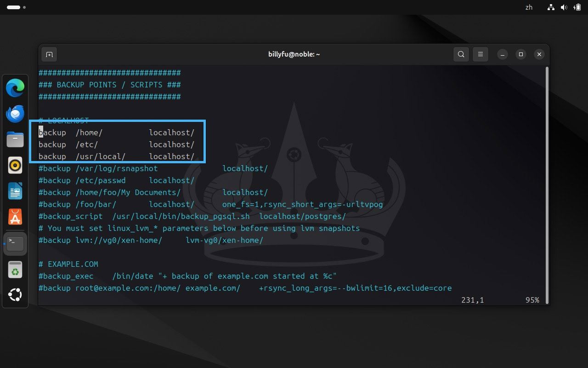The height and width of the screenshot is (368, 588).
Task: Select the Terminal icon in dock
Action: pos(15,243)
